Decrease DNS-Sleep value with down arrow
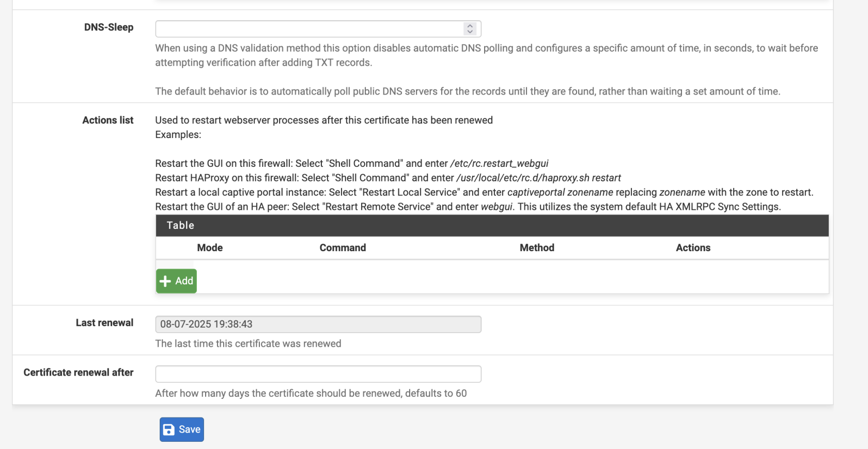The width and height of the screenshot is (868, 449). click(470, 32)
